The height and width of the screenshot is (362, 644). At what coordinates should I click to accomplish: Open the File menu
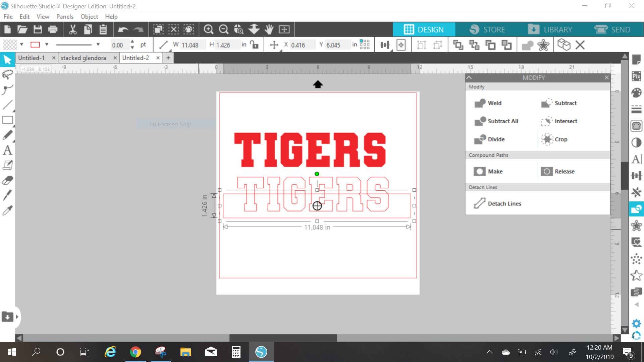pyautogui.click(x=8, y=16)
